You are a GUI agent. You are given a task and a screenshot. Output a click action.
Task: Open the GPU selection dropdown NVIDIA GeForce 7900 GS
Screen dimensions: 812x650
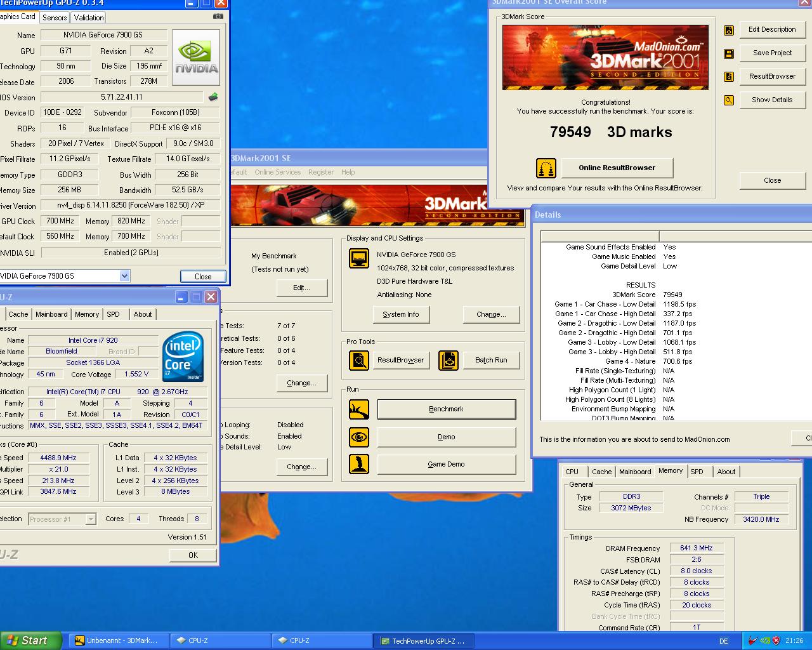(x=124, y=275)
